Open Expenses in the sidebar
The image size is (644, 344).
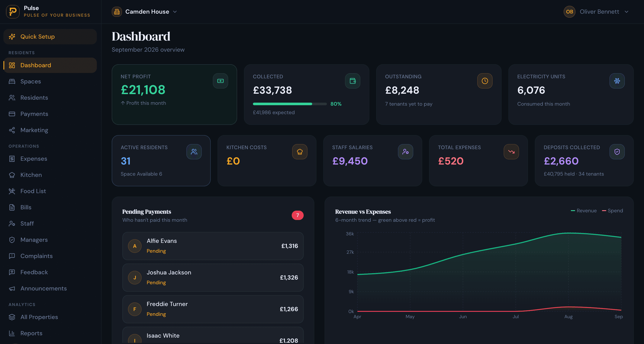(x=50, y=159)
